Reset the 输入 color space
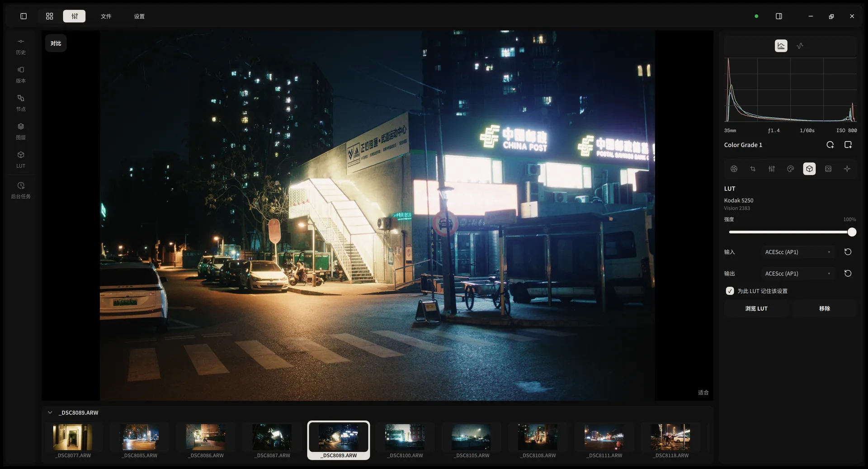This screenshot has width=868, height=469. [x=848, y=252]
